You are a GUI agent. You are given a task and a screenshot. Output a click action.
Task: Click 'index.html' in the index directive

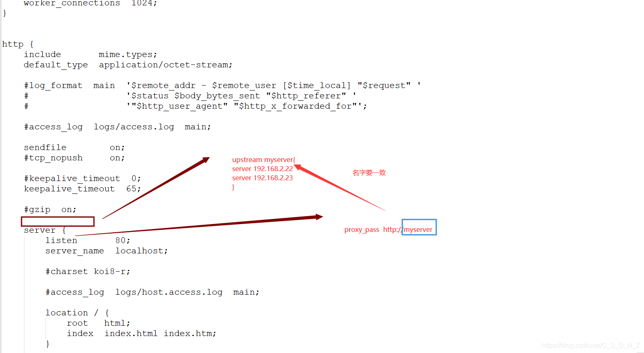click(x=131, y=334)
